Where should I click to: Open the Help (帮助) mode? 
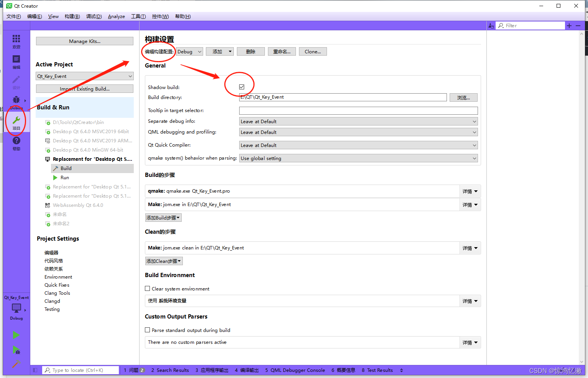[x=16, y=143]
